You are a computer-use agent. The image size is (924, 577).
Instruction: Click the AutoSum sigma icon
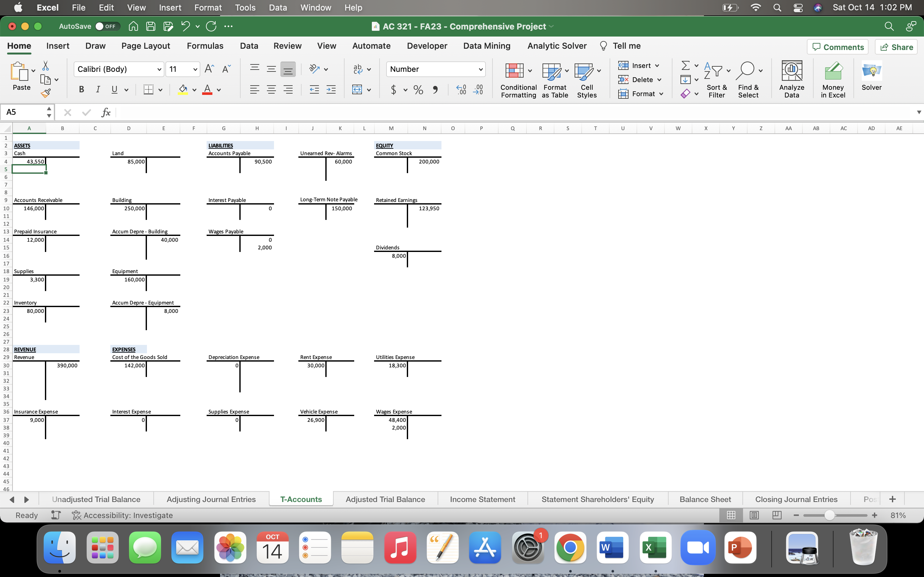pyautogui.click(x=685, y=66)
